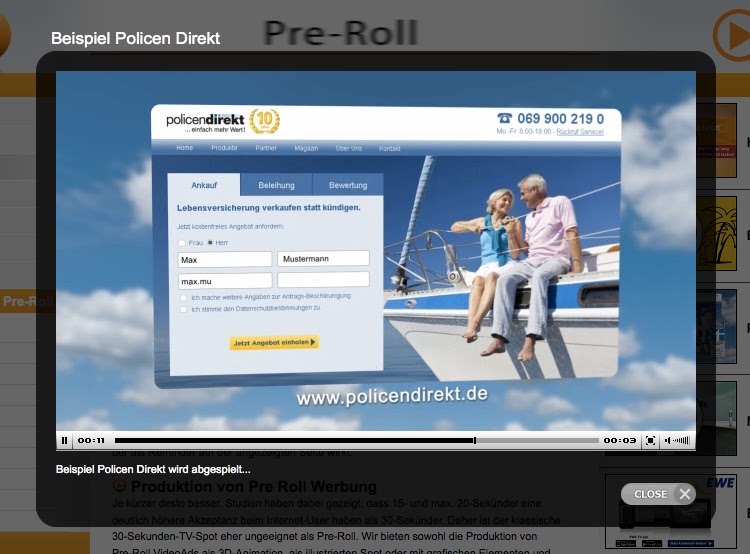
Task: Click the status text 'wird abgespielt...'
Action: [209, 469]
